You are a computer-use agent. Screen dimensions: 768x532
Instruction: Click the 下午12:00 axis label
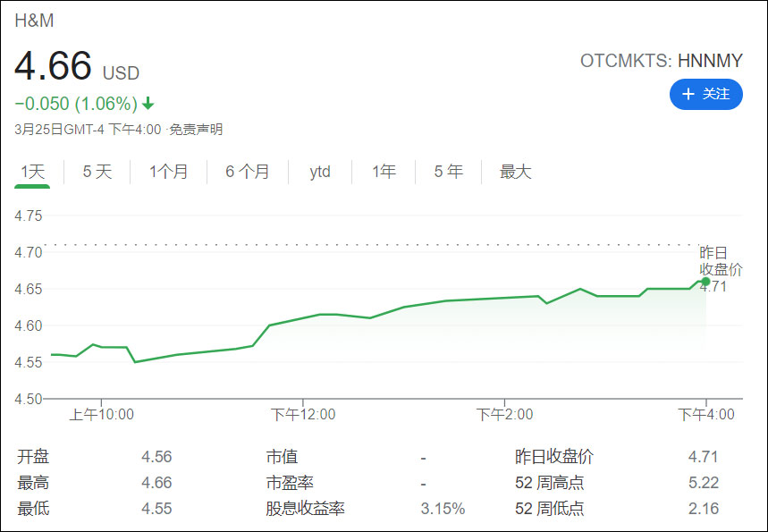[x=303, y=415]
